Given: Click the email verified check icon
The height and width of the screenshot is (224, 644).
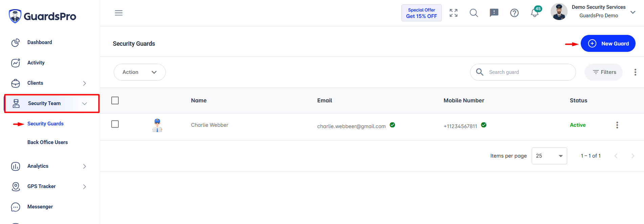Looking at the screenshot, I should click(392, 125).
